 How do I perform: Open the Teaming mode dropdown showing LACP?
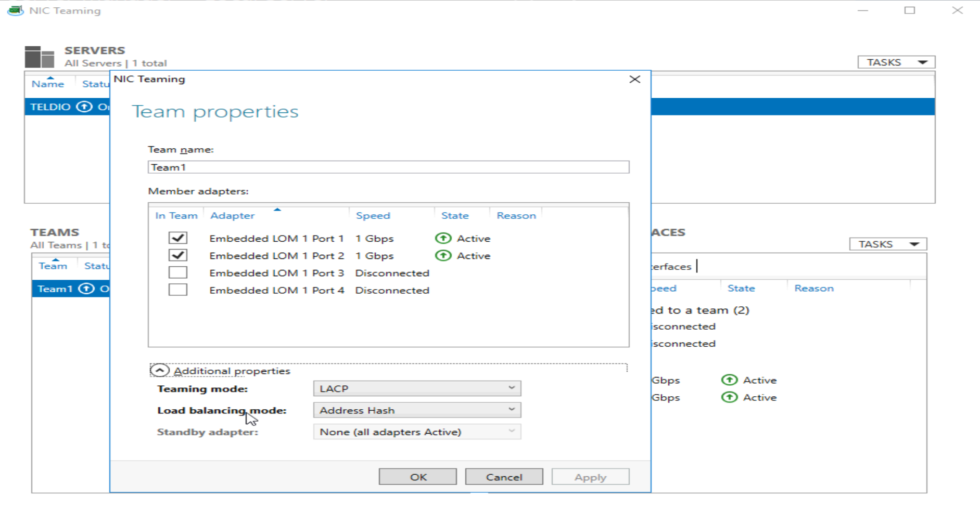416,388
